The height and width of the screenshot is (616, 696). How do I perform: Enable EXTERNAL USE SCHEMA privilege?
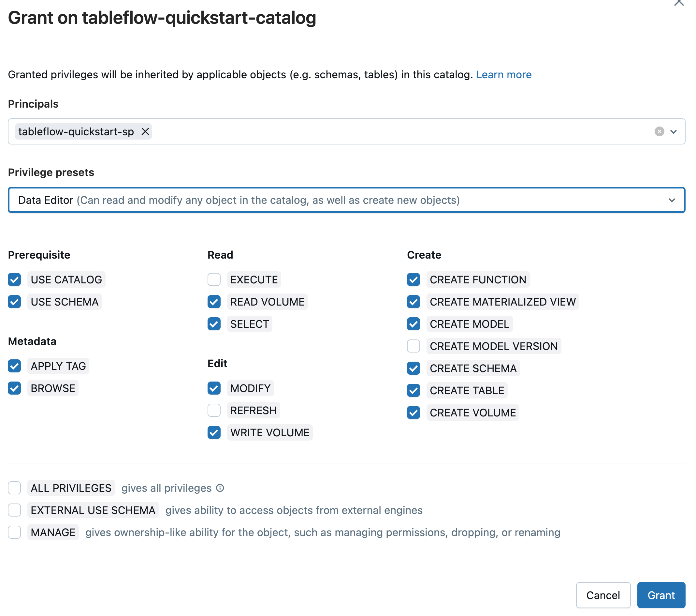coord(14,510)
